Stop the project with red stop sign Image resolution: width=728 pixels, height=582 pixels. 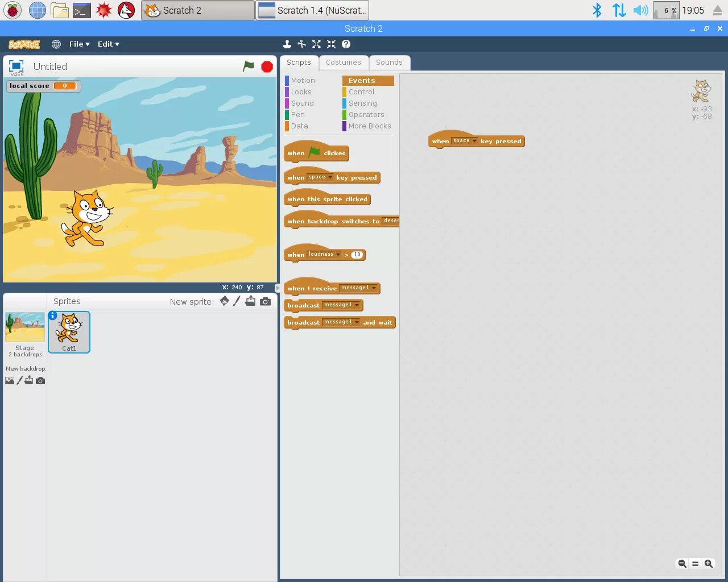(x=267, y=67)
